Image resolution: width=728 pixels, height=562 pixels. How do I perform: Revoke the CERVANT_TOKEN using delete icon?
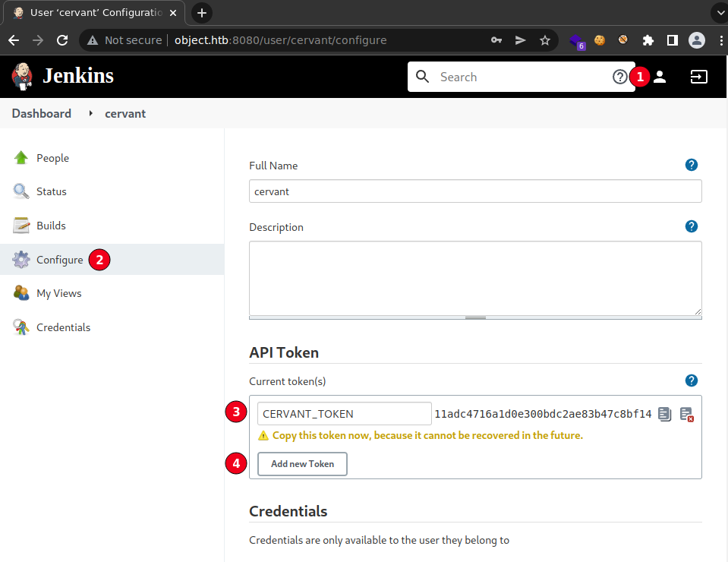click(686, 414)
